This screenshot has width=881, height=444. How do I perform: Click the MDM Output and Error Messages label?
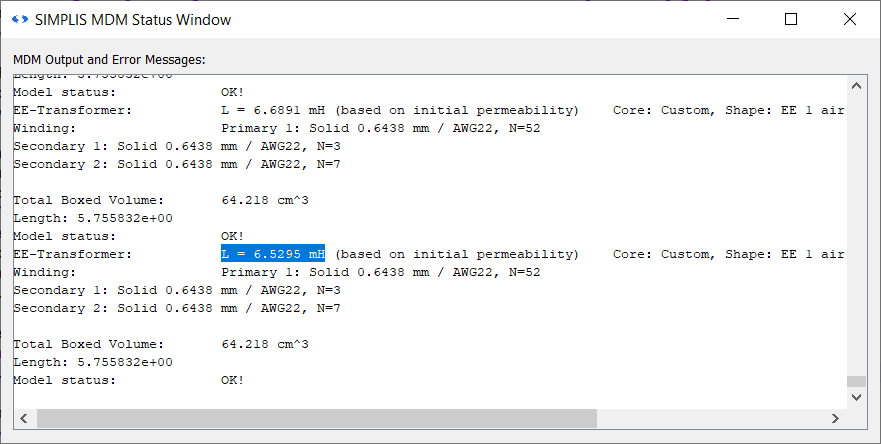109,60
